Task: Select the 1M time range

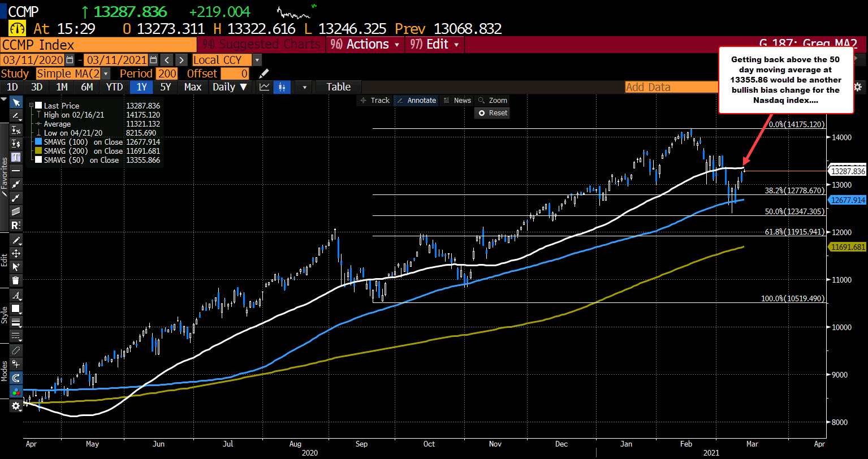Action: pos(62,86)
